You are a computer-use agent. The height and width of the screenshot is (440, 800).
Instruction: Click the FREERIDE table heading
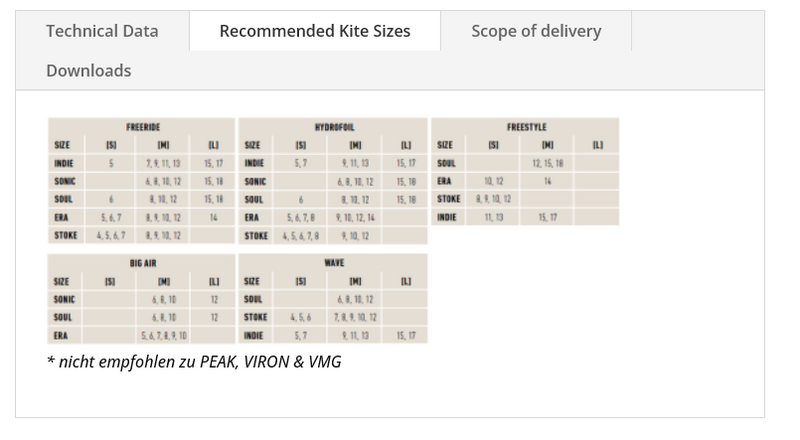tap(141, 127)
